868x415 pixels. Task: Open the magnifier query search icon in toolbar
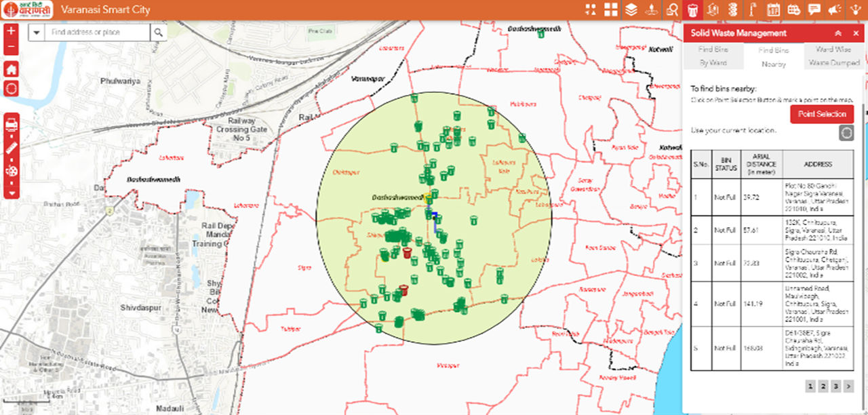672,9
